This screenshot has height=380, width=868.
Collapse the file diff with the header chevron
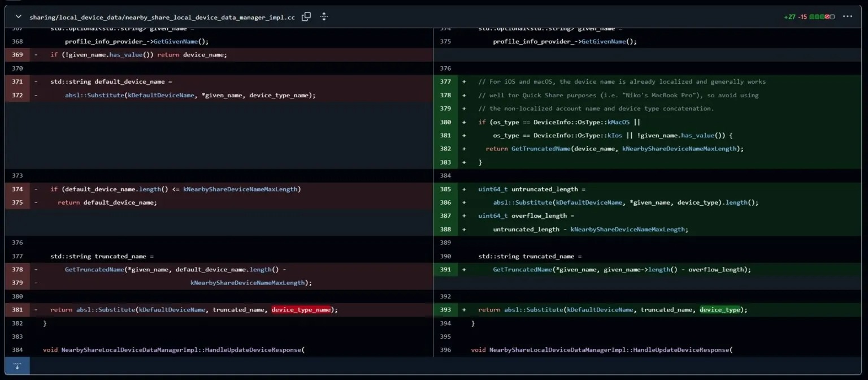tap(18, 17)
